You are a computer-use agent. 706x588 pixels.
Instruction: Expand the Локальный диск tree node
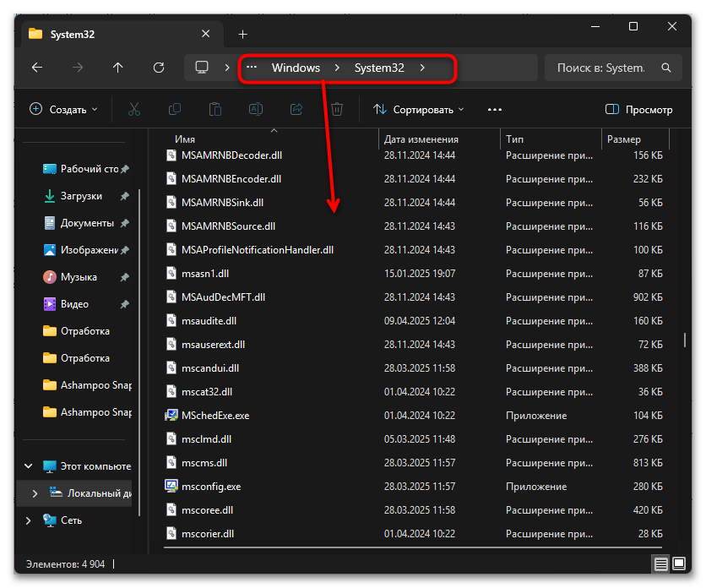pyautogui.click(x=35, y=493)
